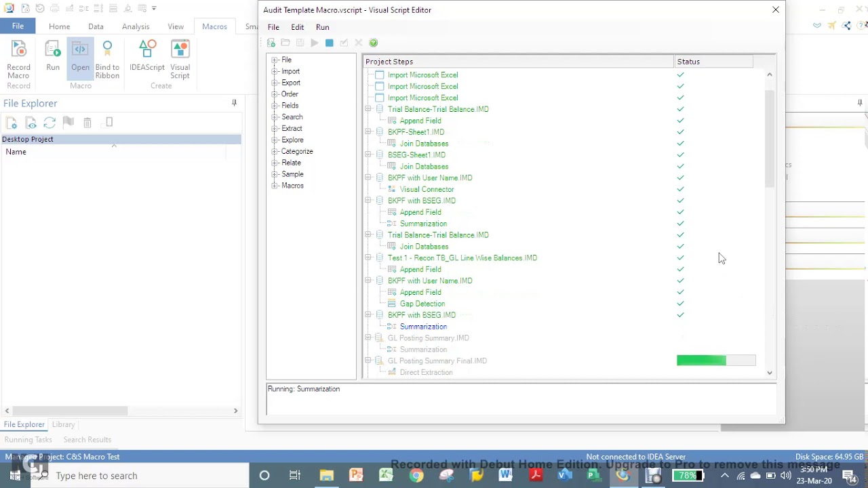Expand the Macros node in task tree
This screenshot has width=868, height=488.
coord(275,186)
